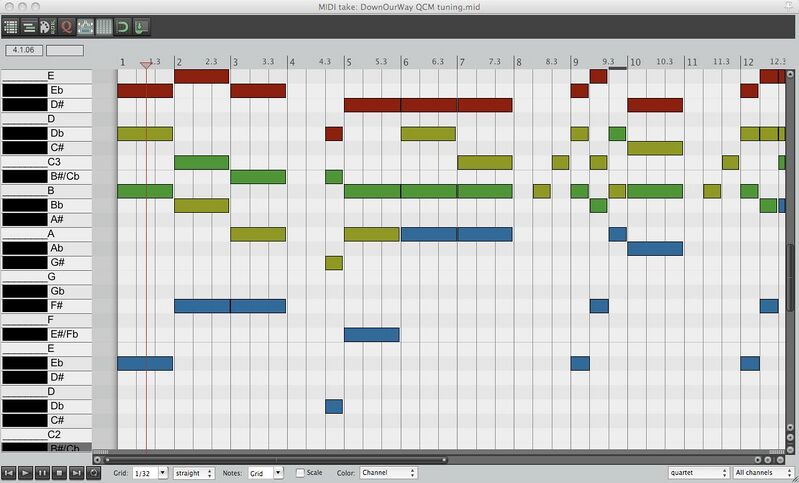Toggle the grid lines toolbar icon
The image size is (799, 483).
104,26
